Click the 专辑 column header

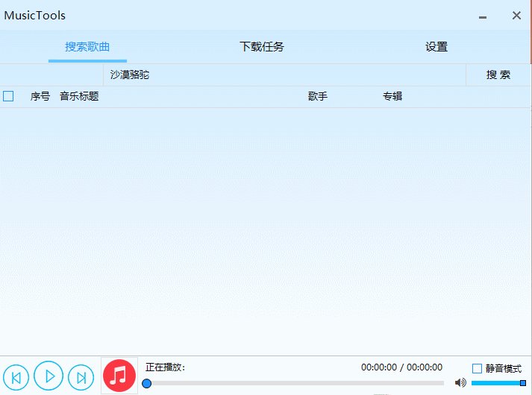coord(392,96)
